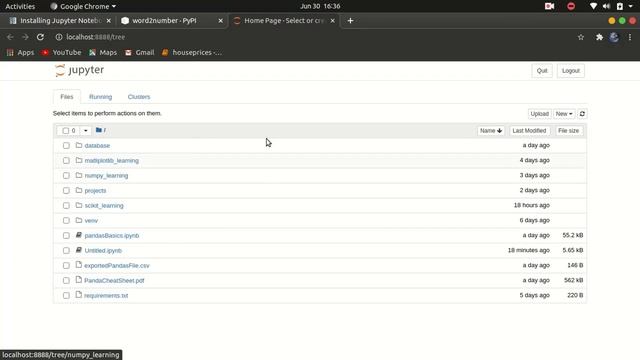
Task: Click the Untitled notebook icon
Action: (79, 250)
